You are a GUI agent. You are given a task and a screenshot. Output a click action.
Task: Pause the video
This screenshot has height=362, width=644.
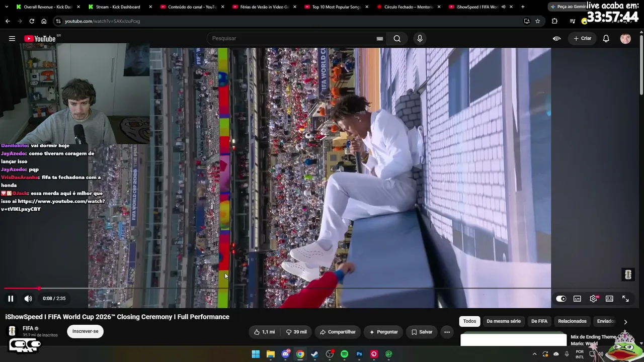pyautogui.click(x=11, y=299)
